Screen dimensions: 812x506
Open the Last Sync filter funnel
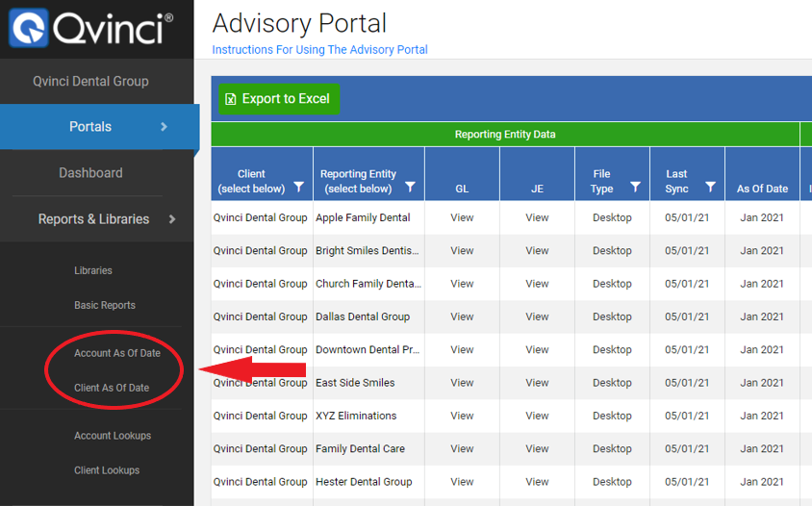(710, 187)
